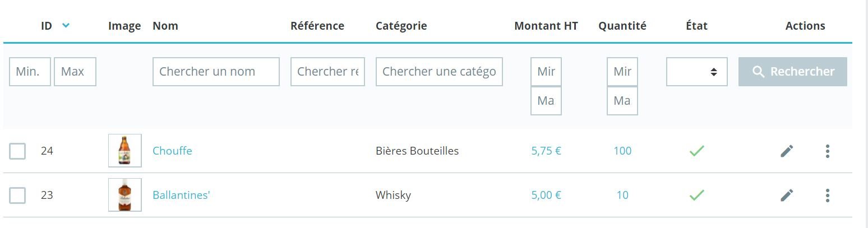Select the checkbox for product 24
This screenshot has width=868, height=228.
[17, 151]
